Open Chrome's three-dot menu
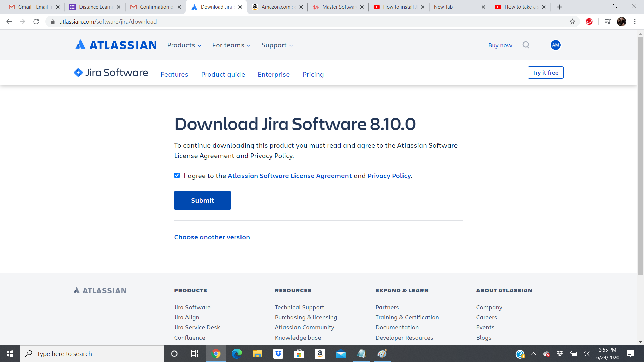 tap(635, 22)
